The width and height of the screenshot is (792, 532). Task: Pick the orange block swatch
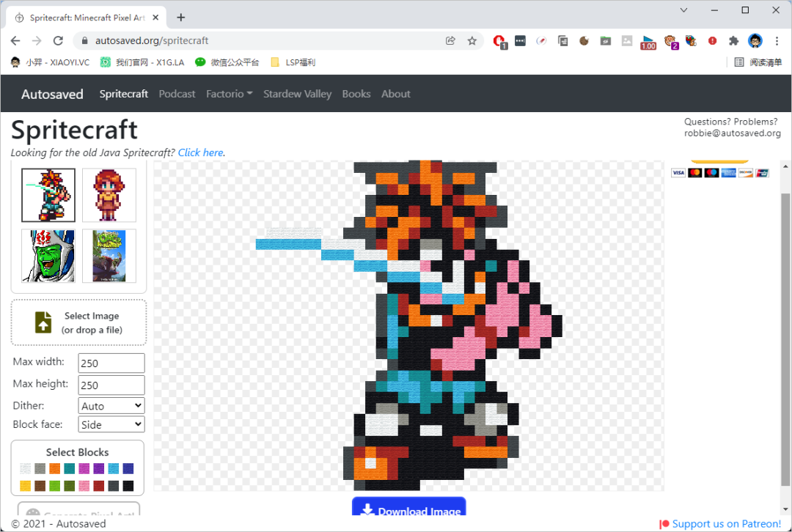click(x=55, y=469)
